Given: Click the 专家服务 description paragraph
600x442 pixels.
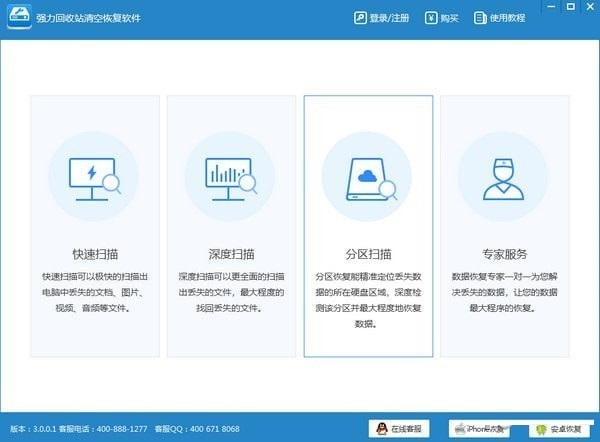Looking at the screenshot, I should pyautogui.click(x=505, y=292).
